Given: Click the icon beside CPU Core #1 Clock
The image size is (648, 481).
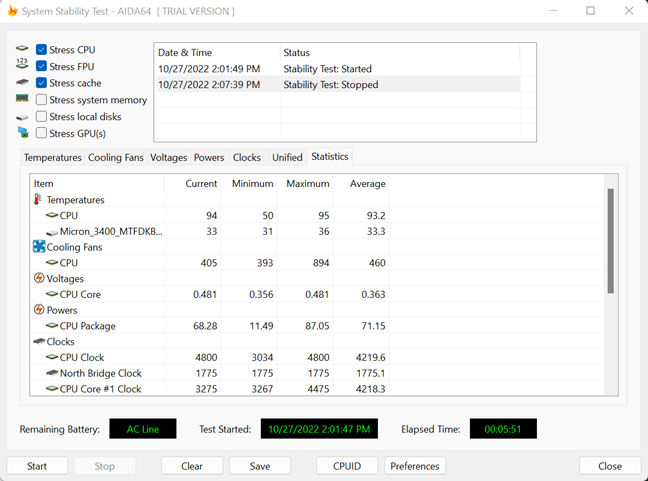Looking at the screenshot, I should point(52,388).
